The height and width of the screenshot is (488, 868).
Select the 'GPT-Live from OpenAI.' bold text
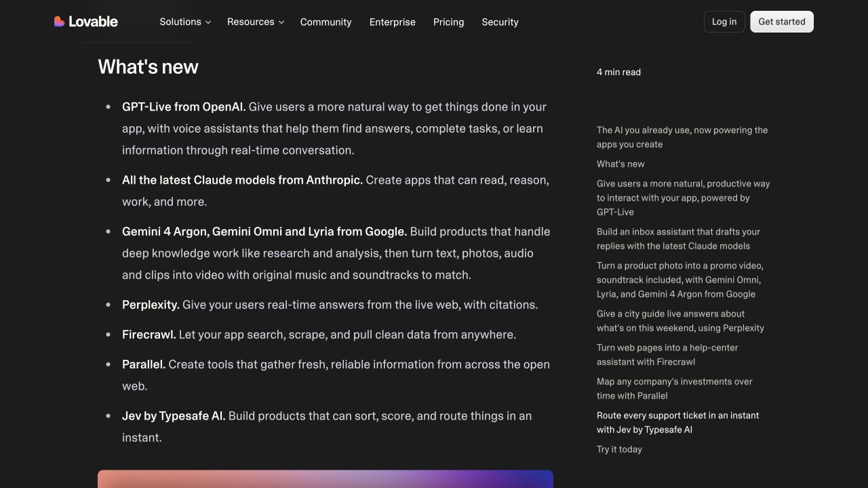click(184, 106)
